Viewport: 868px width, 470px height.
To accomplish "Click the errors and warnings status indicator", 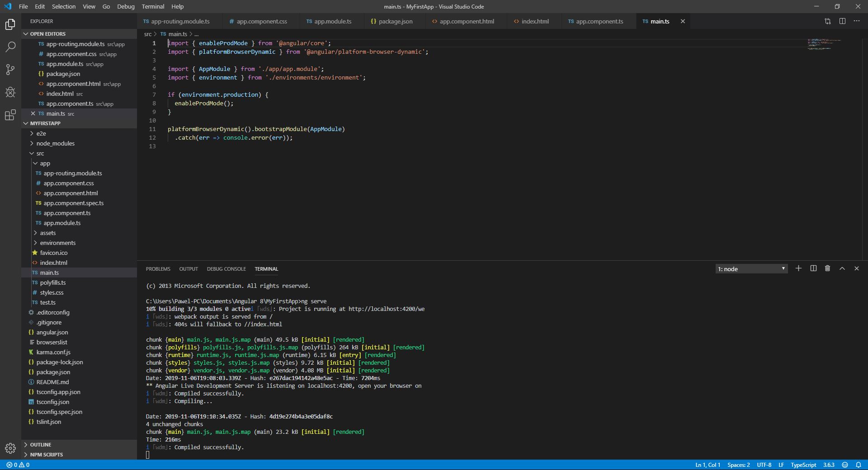I will pyautogui.click(x=18, y=465).
